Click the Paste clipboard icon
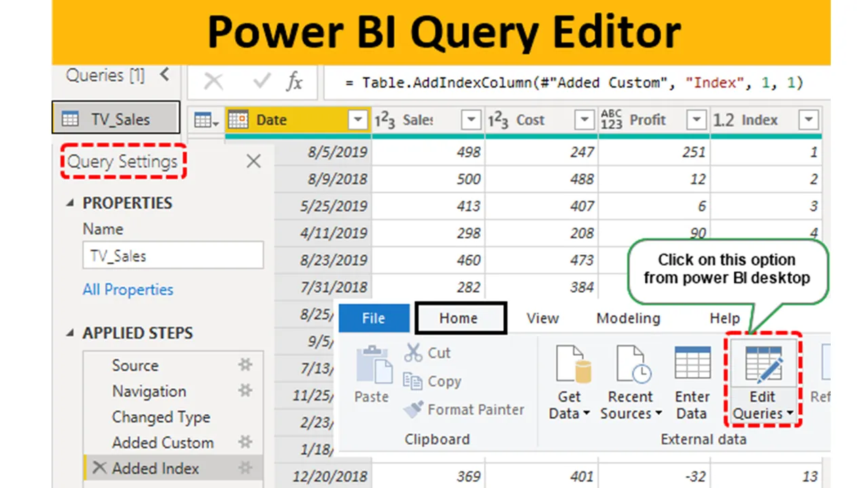The height and width of the screenshot is (488, 868). 372,366
